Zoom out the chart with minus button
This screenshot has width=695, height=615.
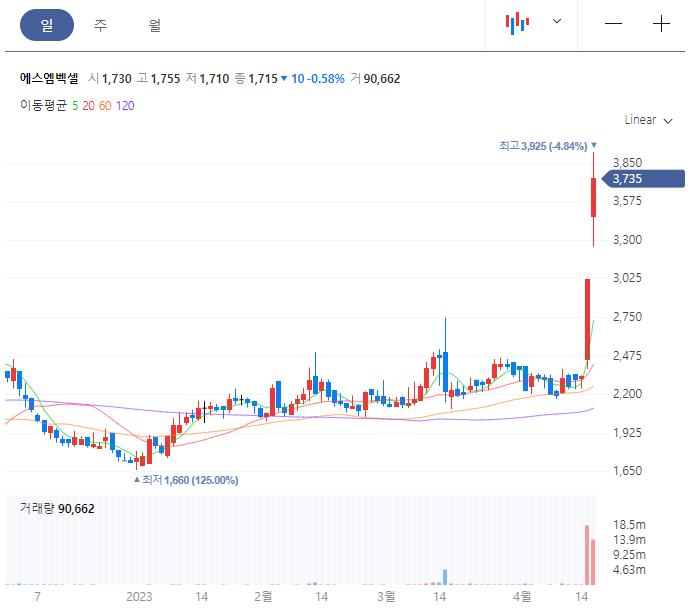click(x=613, y=23)
